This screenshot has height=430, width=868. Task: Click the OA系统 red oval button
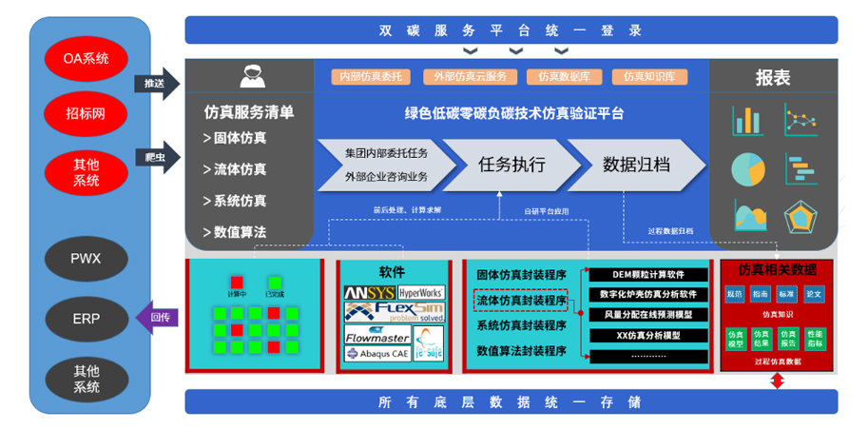click(x=87, y=59)
